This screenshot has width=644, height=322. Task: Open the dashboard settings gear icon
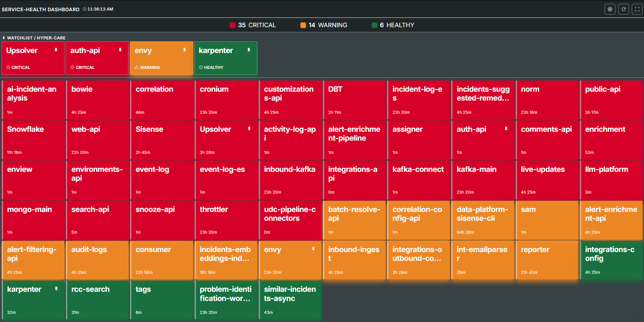(610, 9)
